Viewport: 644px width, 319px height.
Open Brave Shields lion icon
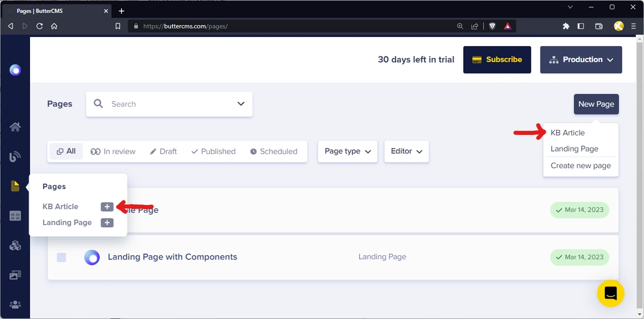coord(492,26)
